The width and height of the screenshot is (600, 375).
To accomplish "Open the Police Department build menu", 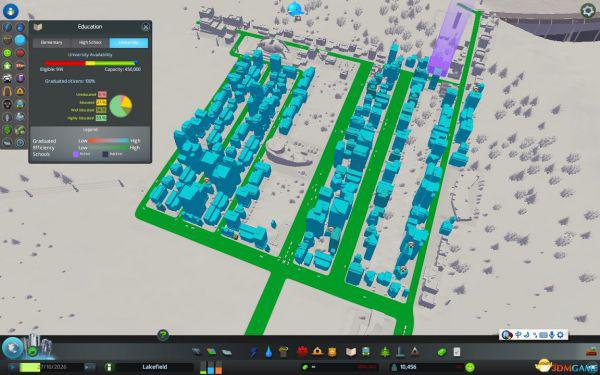I will 332,351.
